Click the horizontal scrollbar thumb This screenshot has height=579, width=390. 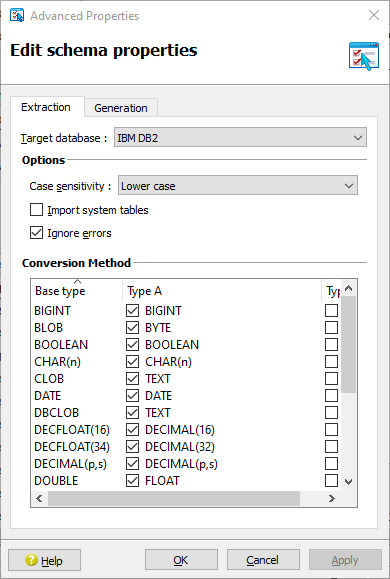tap(174, 499)
